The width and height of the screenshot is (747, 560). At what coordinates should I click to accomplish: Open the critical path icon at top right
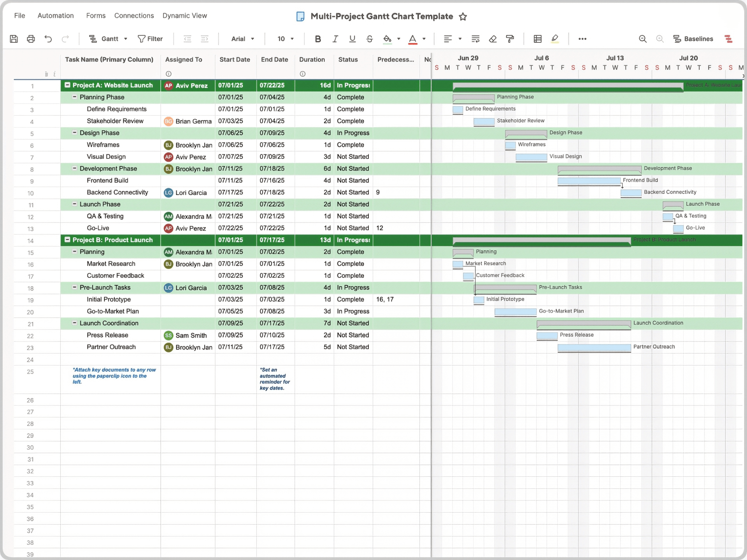[729, 39]
